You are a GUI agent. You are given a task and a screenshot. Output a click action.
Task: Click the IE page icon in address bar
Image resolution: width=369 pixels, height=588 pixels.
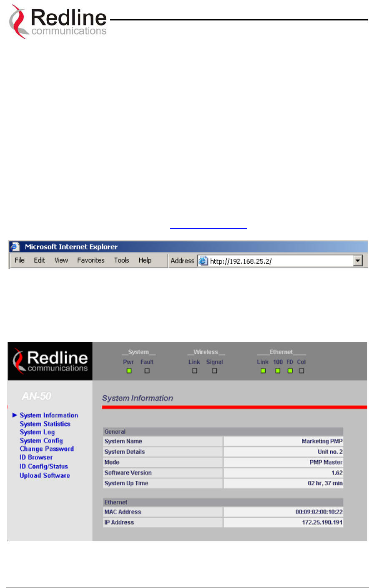click(203, 261)
